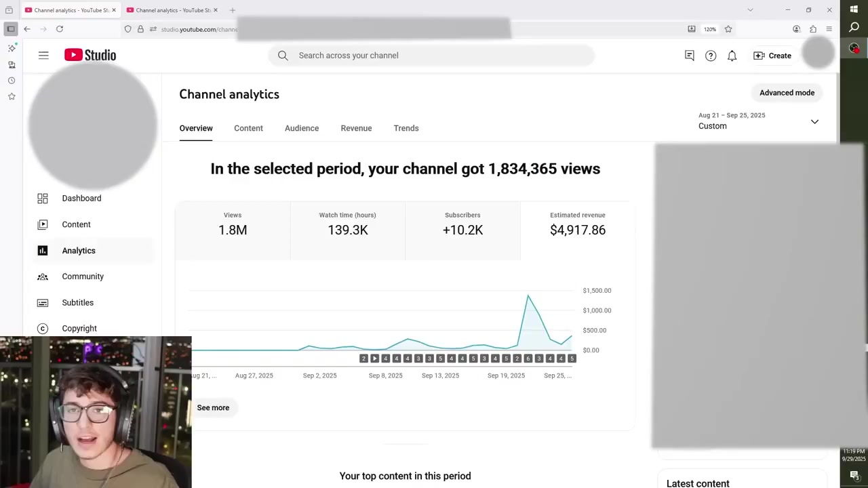Open the Subtitles section
The image size is (868, 488).
pos(77,302)
